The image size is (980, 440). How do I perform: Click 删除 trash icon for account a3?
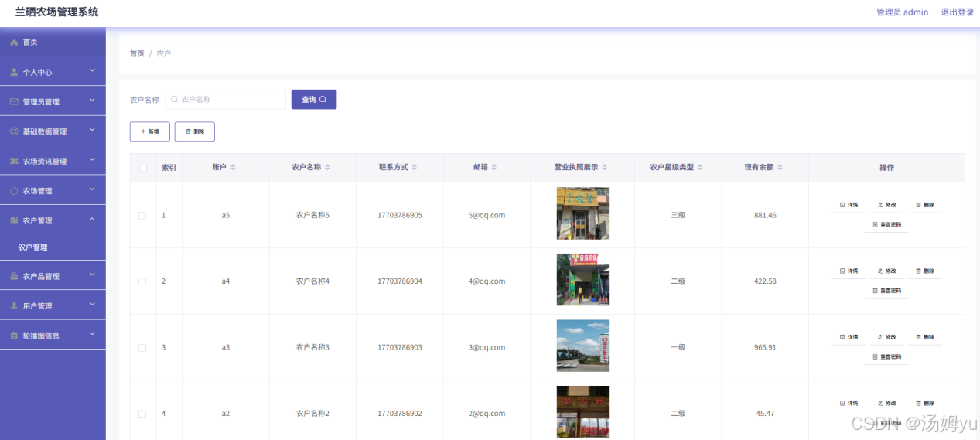[x=919, y=337]
